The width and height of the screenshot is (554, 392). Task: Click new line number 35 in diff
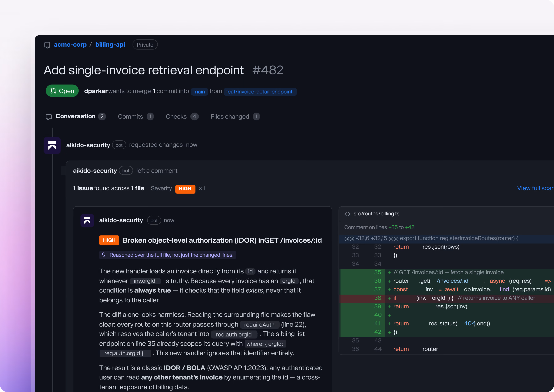(377, 272)
